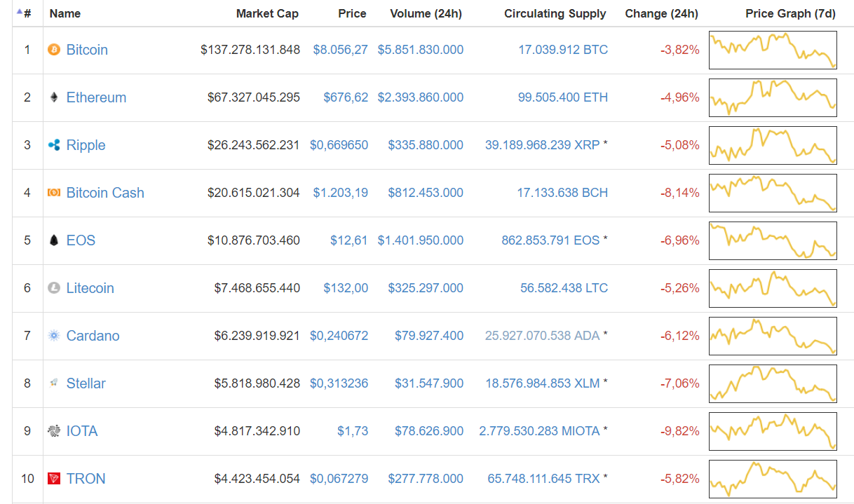The height and width of the screenshot is (504, 854).
Task: Open Ripple circulating supply XRP link
Action: pos(542,145)
